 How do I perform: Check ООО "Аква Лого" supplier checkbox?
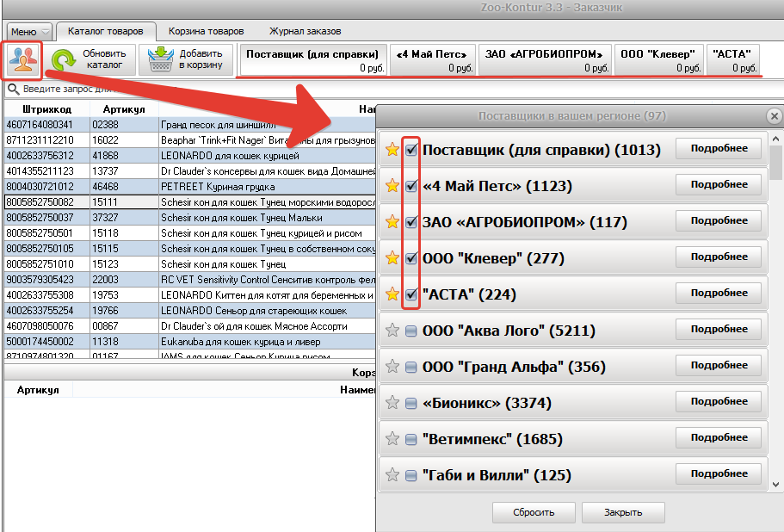411,331
